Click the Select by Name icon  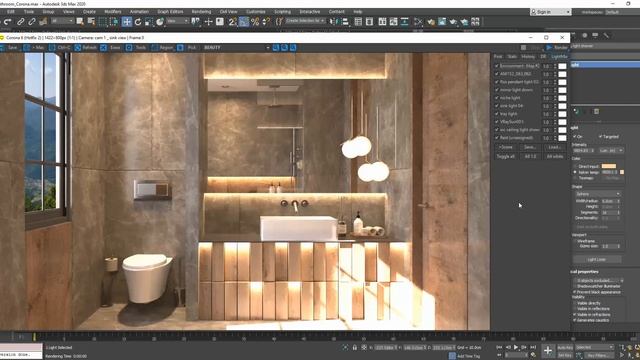(91, 22)
